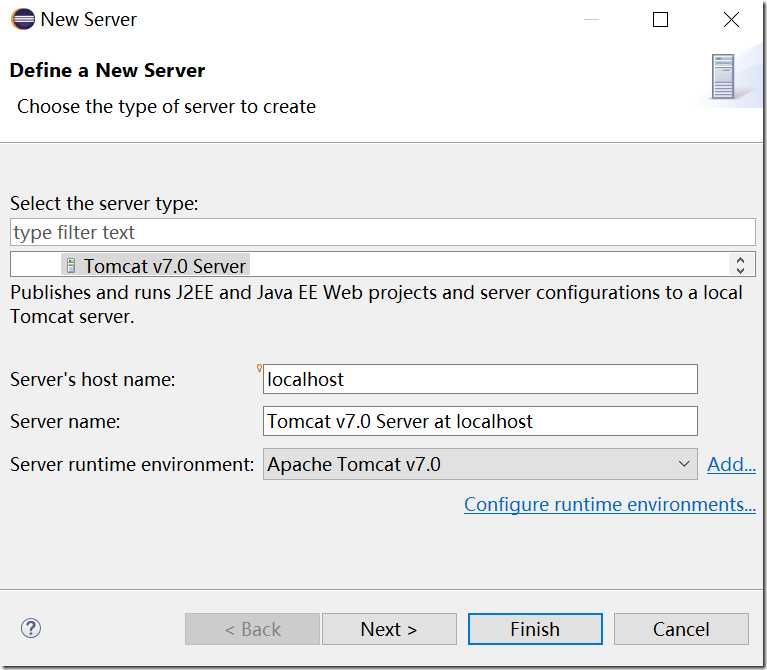Click the Eclipse icon in the title bar

click(x=23, y=20)
